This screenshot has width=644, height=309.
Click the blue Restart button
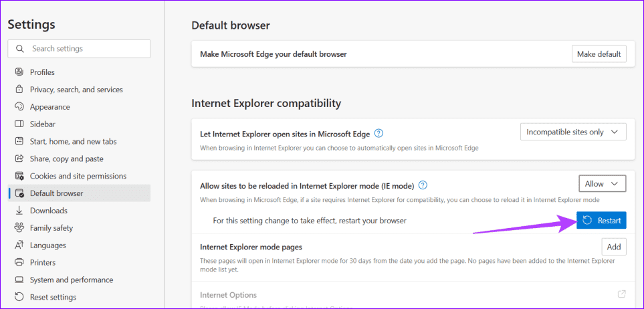point(601,220)
